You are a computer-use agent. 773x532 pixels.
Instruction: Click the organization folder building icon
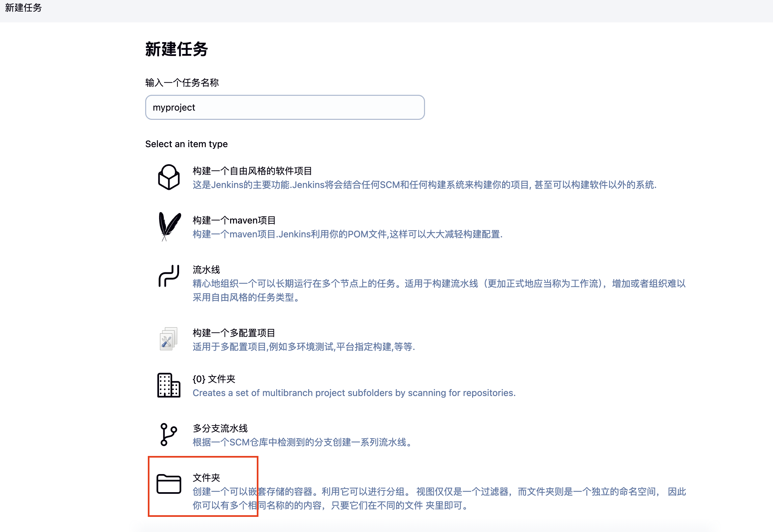169,385
